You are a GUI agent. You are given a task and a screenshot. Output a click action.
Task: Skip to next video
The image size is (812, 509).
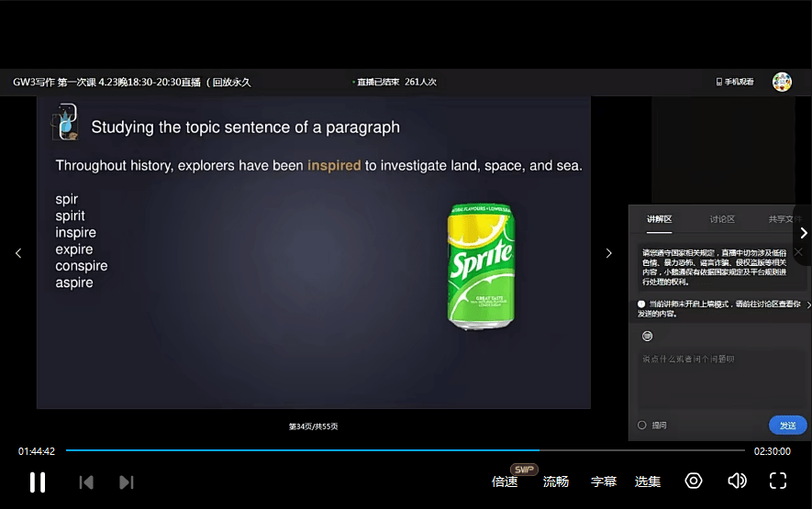pos(127,482)
